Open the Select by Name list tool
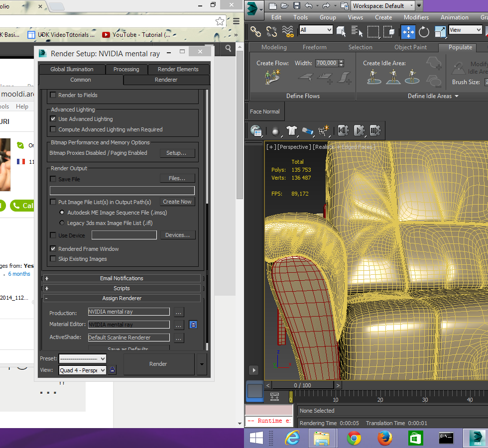This screenshot has width=488, height=448. [357, 31]
